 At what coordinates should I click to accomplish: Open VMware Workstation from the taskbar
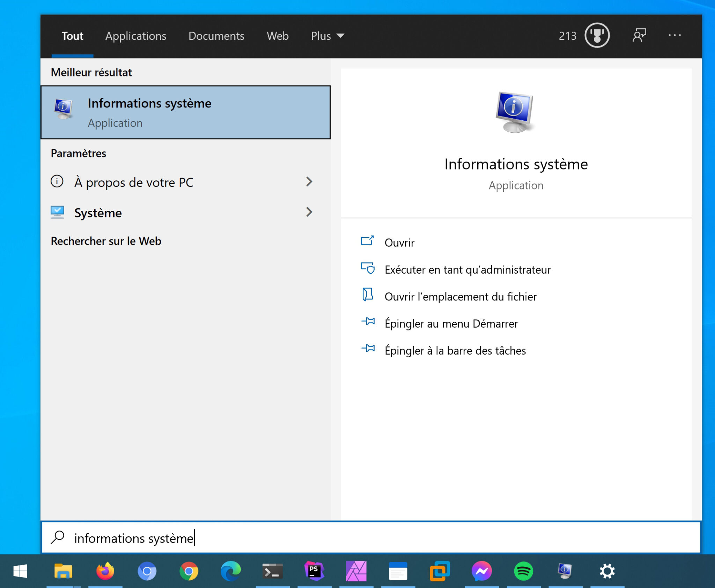439,571
